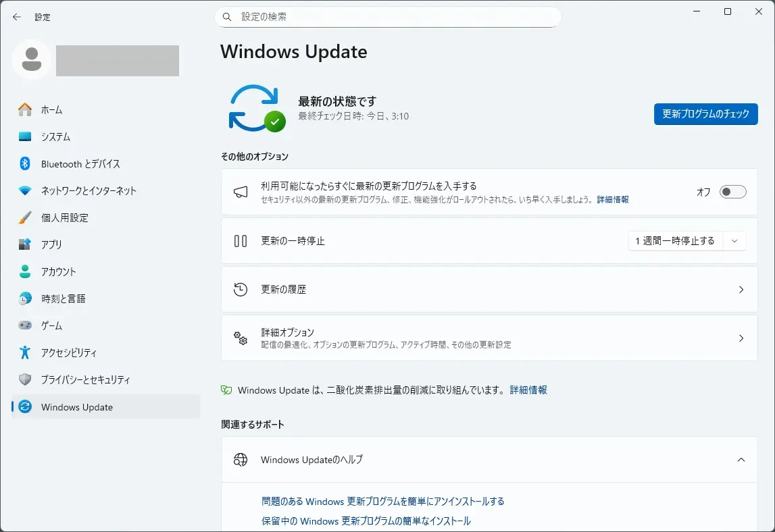Image resolution: width=775 pixels, height=532 pixels.
Task: Click the 関連するサポート heading
Action: point(253,424)
